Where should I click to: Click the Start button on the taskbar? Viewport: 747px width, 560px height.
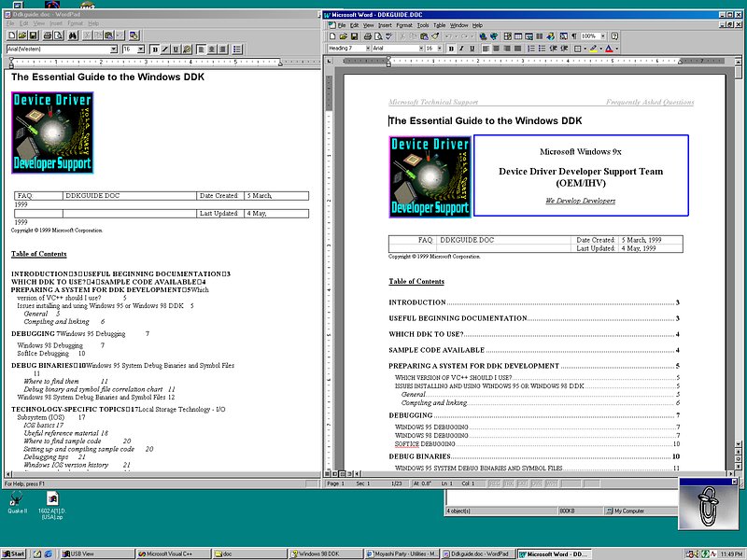point(14,553)
